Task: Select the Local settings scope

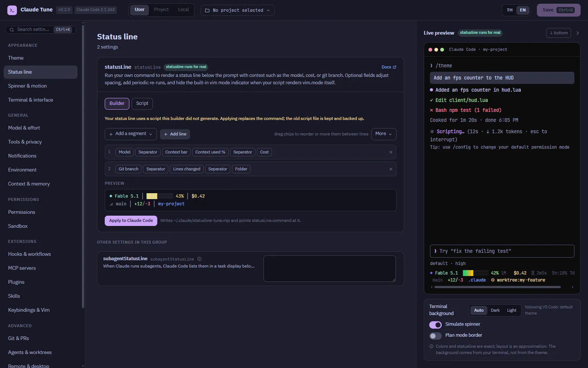Action: pyautogui.click(x=183, y=10)
